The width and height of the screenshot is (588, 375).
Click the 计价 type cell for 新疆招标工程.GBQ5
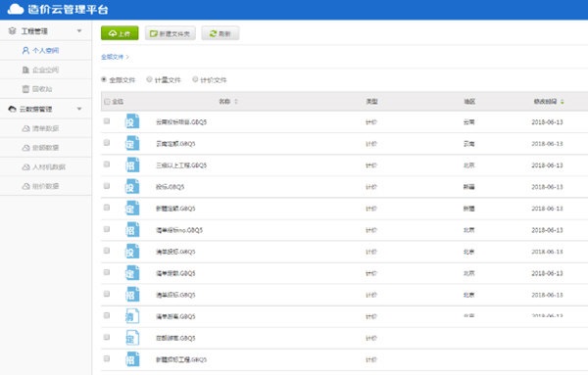tap(371, 359)
